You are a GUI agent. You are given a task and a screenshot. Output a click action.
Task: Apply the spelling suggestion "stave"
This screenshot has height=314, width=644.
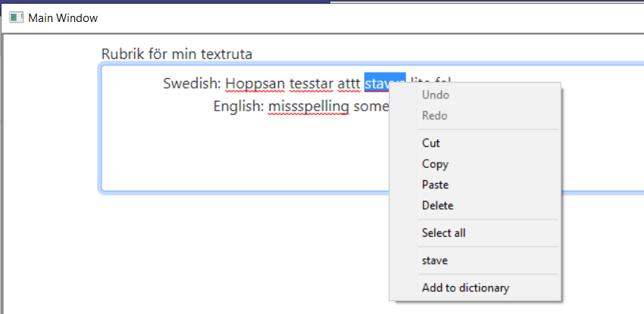[x=434, y=260]
